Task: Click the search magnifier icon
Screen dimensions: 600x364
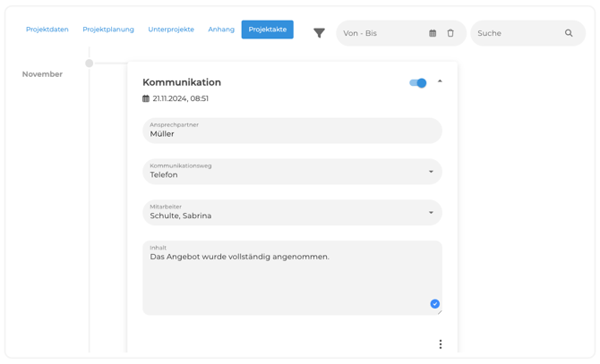Action: [569, 33]
